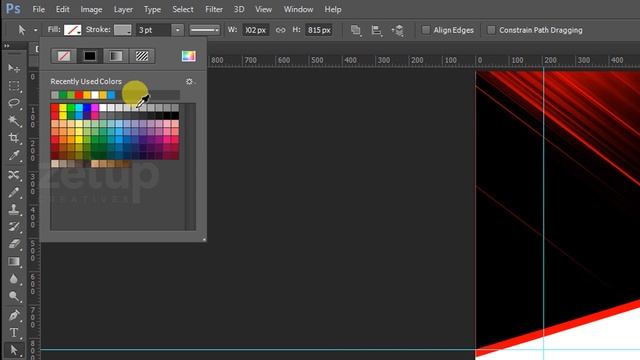Open the 3D menu
640x360 pixels.
[x=239, y=9]
